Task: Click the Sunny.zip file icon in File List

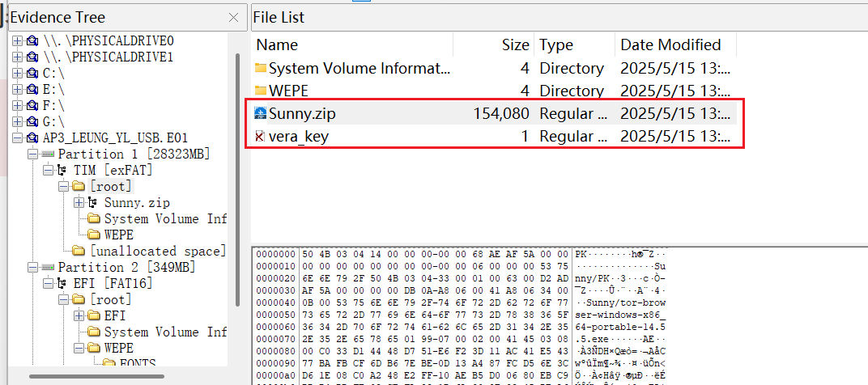Action: pos(260,114)
